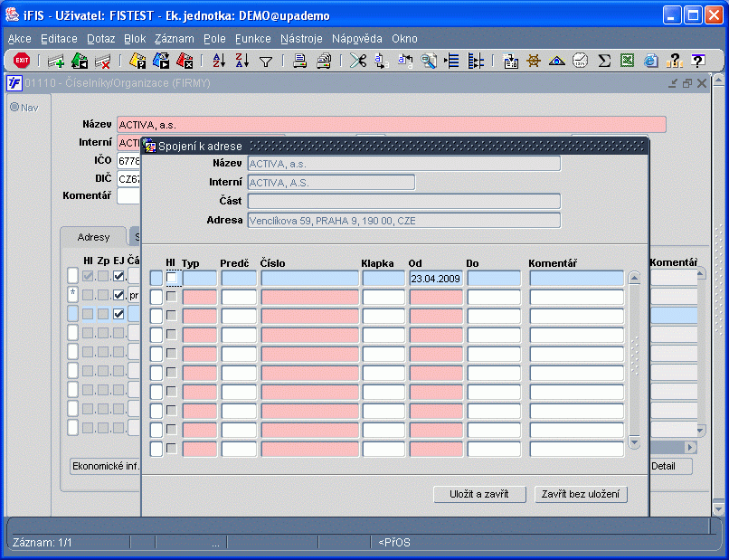Click the Číslo field in first dialog row
Image resolution: width=729 pixels, height=560 pixels.
click(x=309, y=278)
